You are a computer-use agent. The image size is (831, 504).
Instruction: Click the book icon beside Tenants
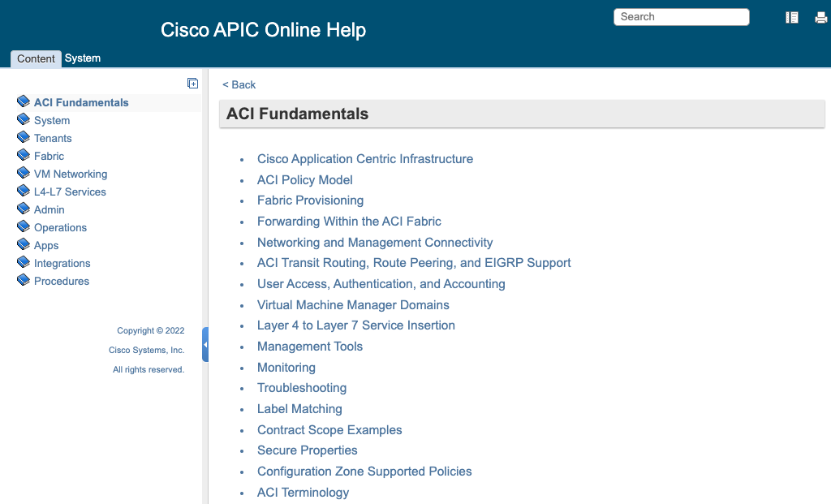24,137
